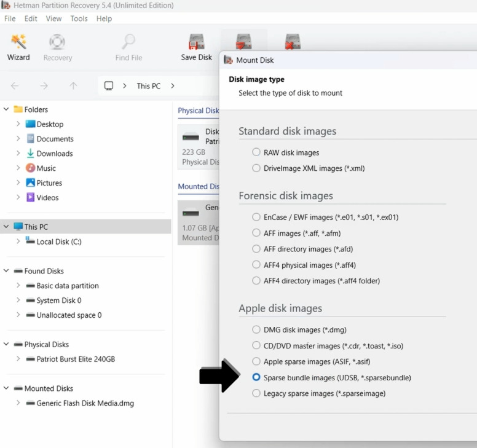Select DriveImage XML images option

(256, 168)
